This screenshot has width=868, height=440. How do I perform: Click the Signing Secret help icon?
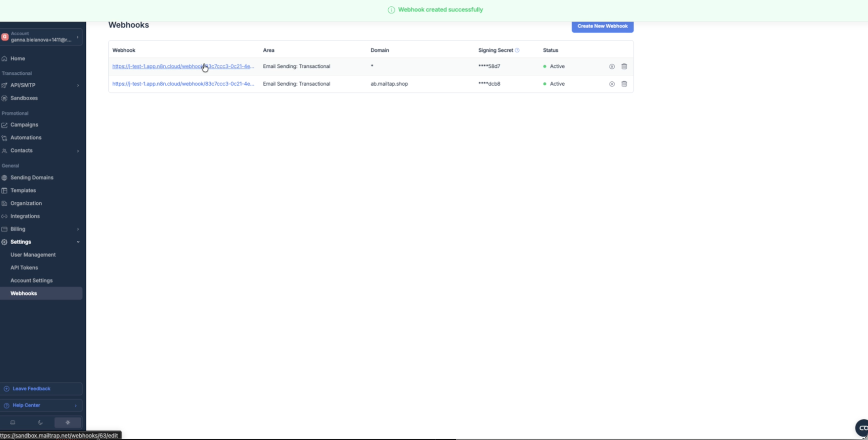[517, 50]
